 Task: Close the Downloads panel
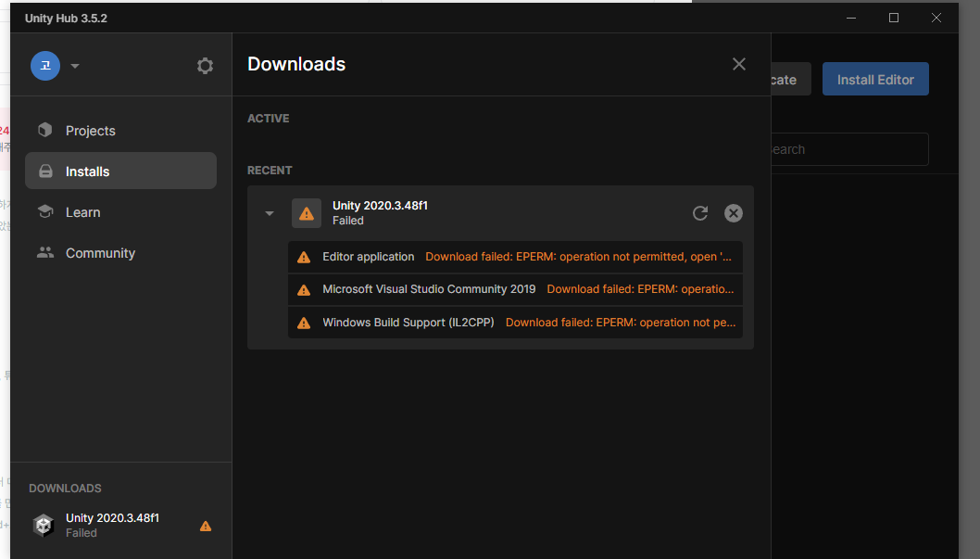pos(739,64)
